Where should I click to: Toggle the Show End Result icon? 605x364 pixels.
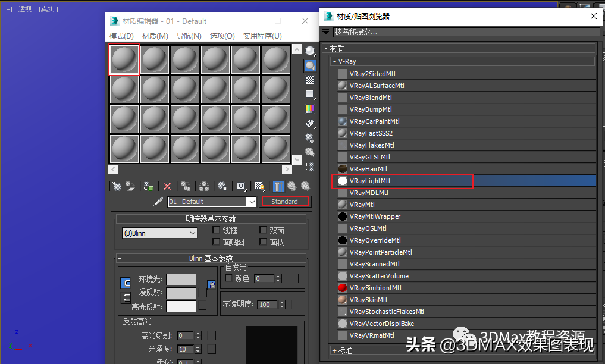click(x=278, y=187)
